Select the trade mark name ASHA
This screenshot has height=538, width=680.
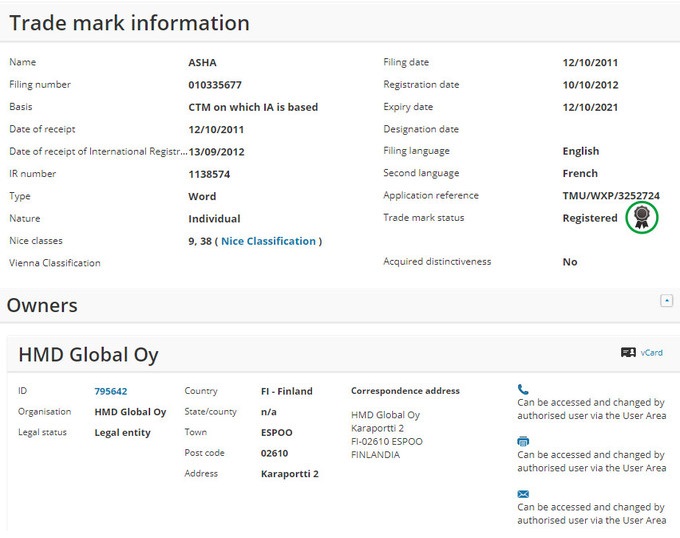202,62
